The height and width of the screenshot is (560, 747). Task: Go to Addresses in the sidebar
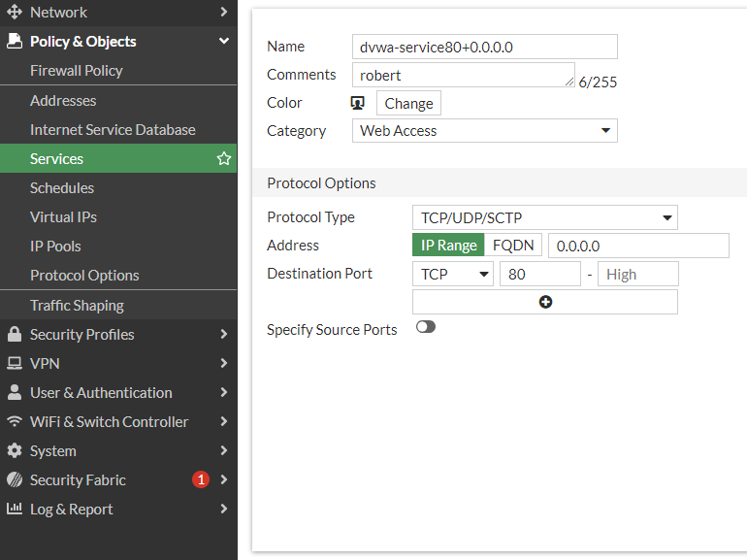(63, 100)
